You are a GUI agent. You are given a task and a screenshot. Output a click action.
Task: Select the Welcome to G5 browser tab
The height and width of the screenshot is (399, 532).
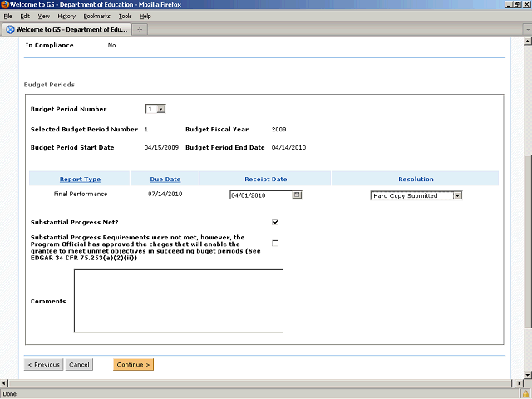(66, 30)
